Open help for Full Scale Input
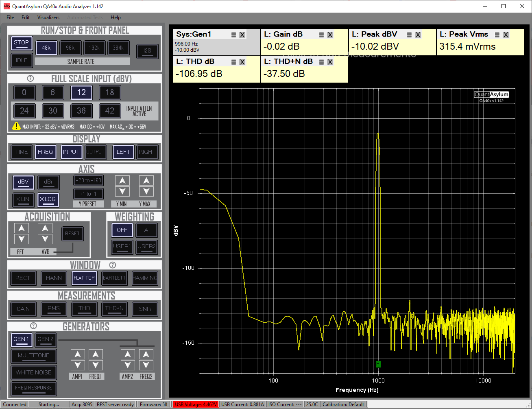This screenshot has height=409, width=532. coord(31,79)
